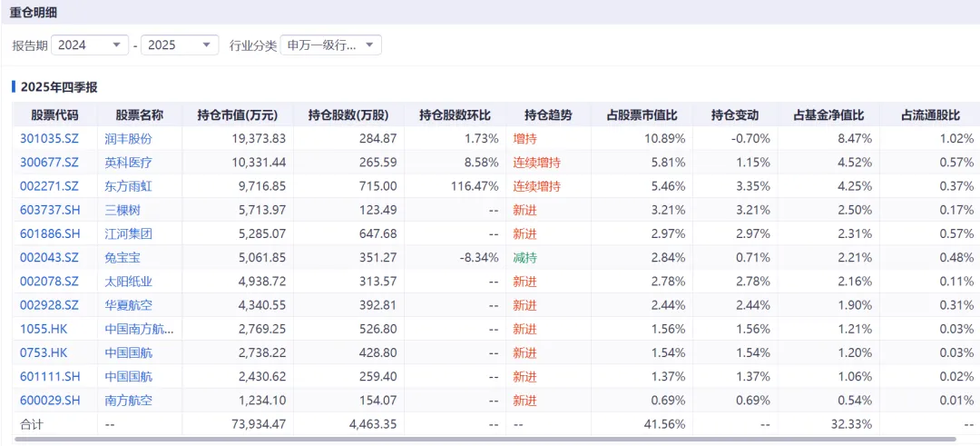
Task: Select the 4,463.35 total shares cell
Action: [373, 424]
